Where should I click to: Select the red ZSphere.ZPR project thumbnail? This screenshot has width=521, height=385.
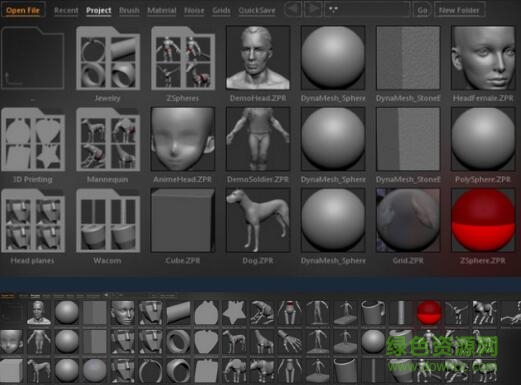pyautogui.click(x=483, y=220)
